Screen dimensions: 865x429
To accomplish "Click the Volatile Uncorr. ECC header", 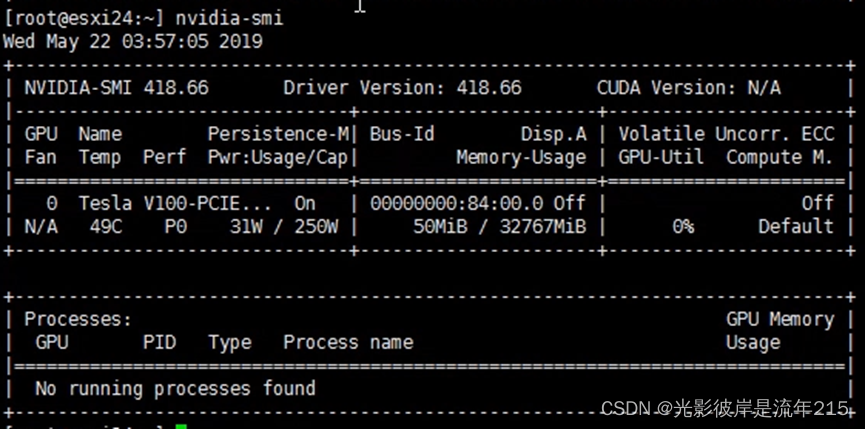I will [727, 134].
